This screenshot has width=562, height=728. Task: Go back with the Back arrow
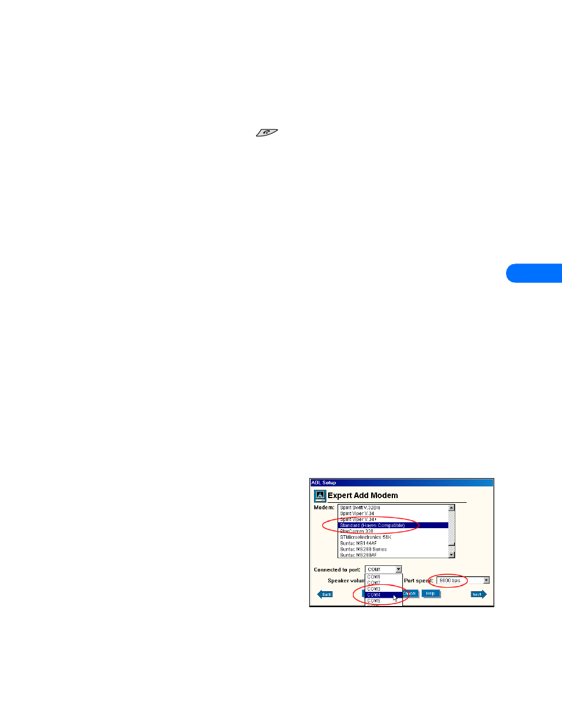point(325,594)
